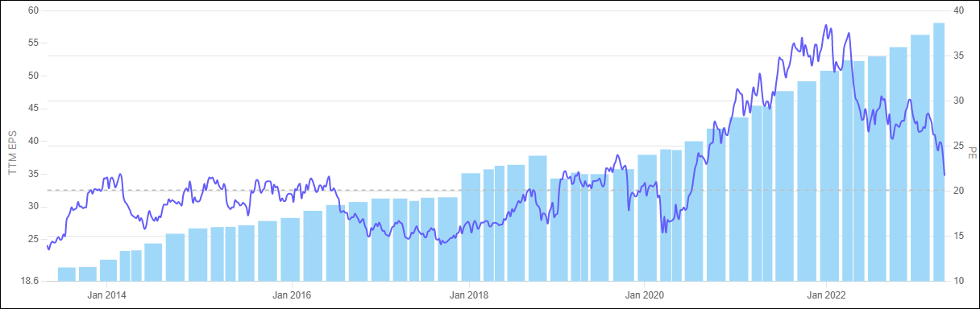
Task: Click the "10" tick on the right PE axis
Action: [958, 281]
